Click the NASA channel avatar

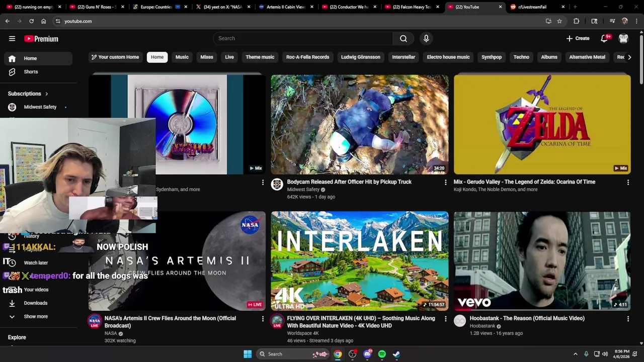[95, 321]
